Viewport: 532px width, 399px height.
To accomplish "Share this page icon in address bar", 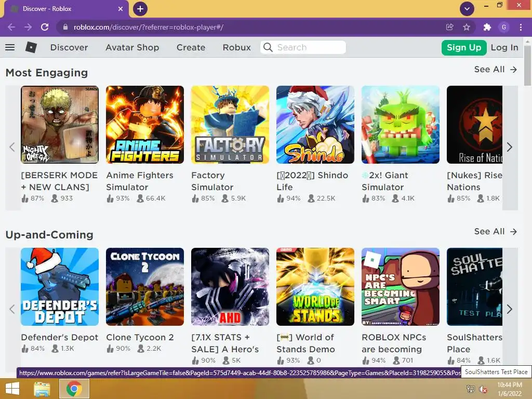I will pos(449,27).
